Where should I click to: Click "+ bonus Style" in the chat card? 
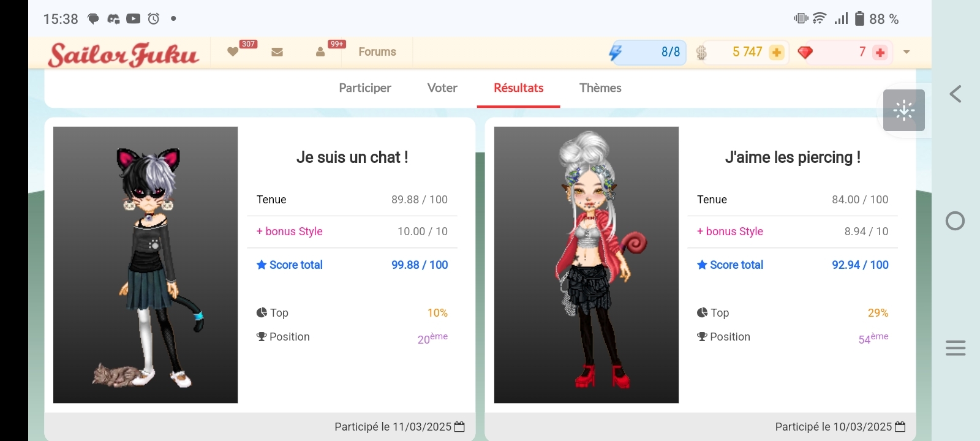point(289,232)
